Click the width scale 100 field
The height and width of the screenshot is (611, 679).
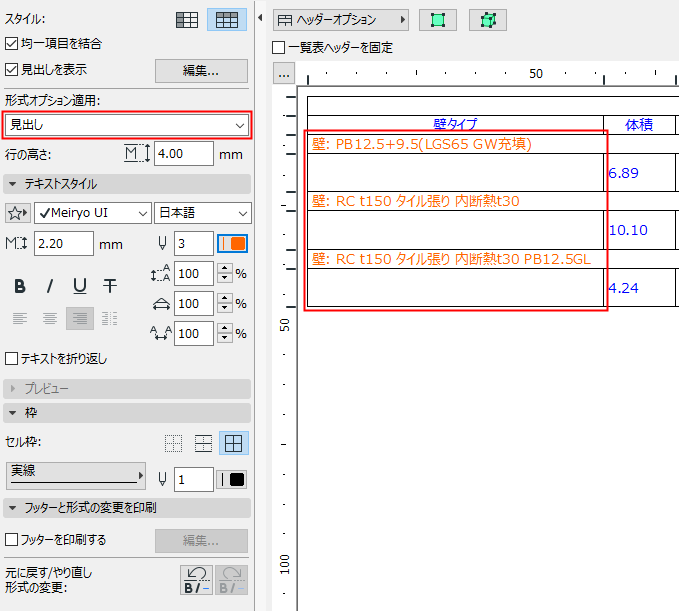194,304
